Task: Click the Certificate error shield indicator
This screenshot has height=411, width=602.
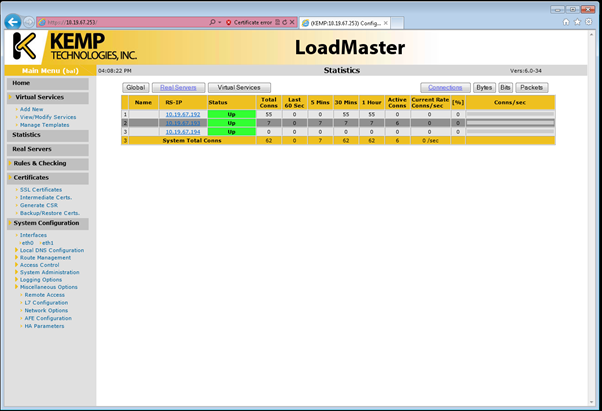Action: pos(250,21)
